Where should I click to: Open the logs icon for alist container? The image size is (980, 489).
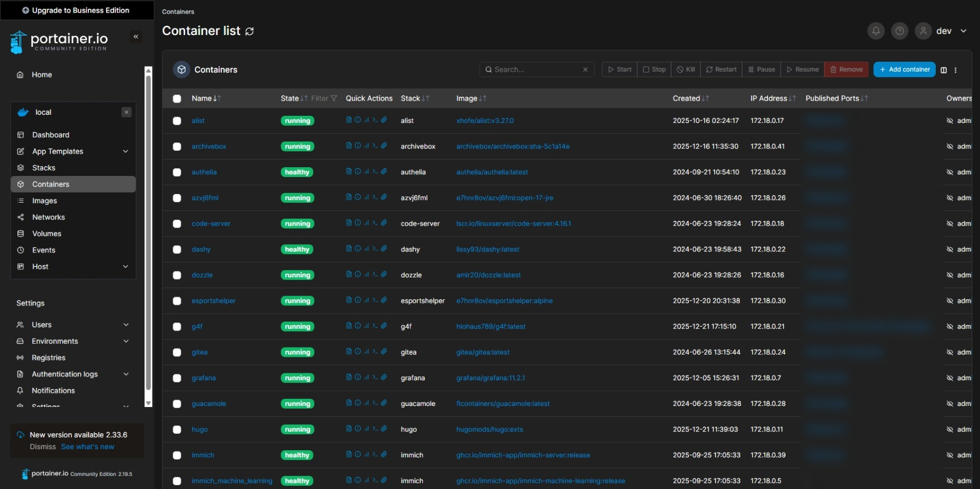point(349,120)
